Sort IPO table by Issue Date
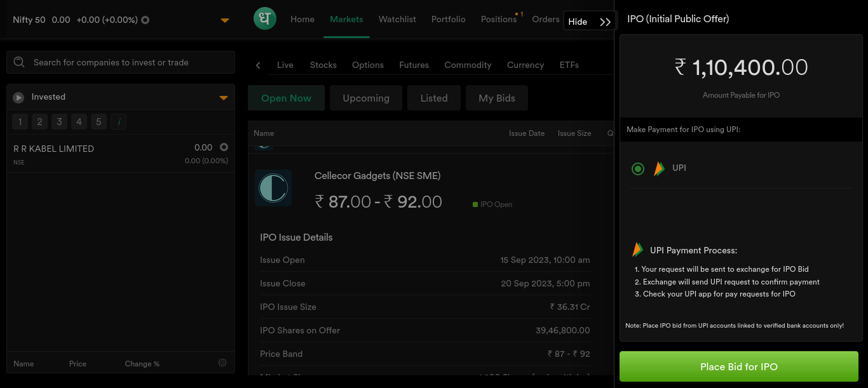Image resolution: width=868 pixels, height=388 pixels. pos(527,133)
